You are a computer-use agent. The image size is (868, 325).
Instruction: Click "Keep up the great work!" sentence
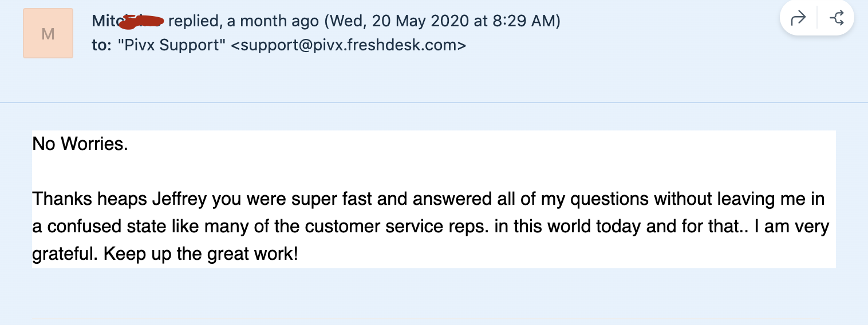pos(201,253)
